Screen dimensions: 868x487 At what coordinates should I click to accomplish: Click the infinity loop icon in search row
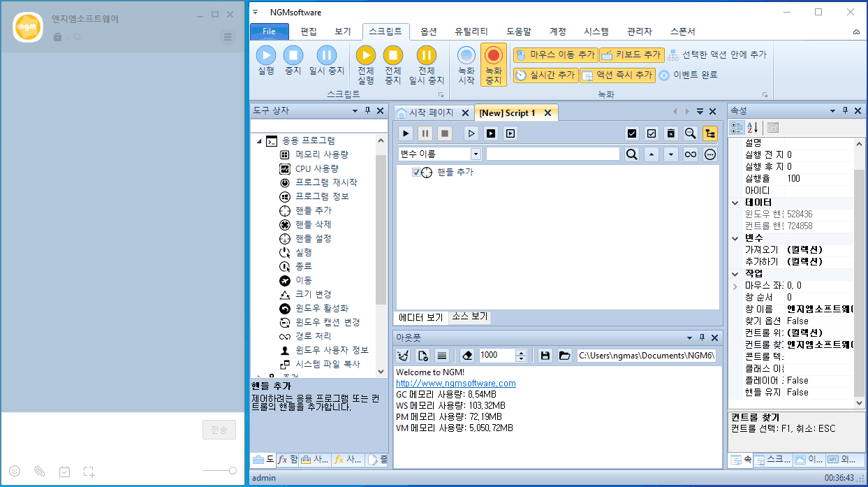[691, 154]
